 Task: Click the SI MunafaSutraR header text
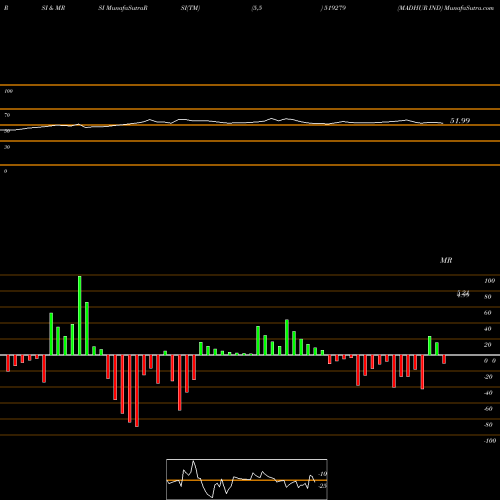(x=123, y=8)
